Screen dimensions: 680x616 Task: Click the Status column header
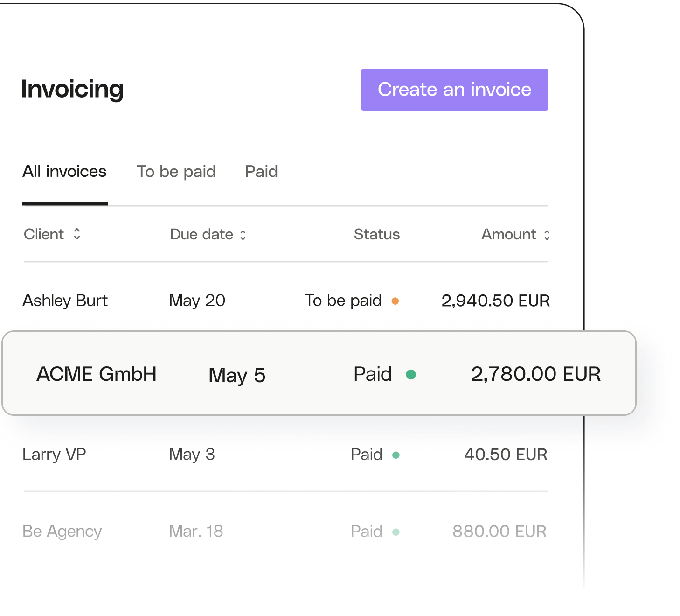point(377,234)
